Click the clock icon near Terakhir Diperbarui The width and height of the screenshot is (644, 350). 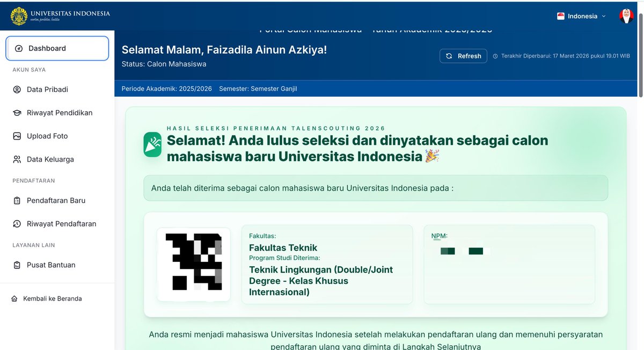pos(495,56)
